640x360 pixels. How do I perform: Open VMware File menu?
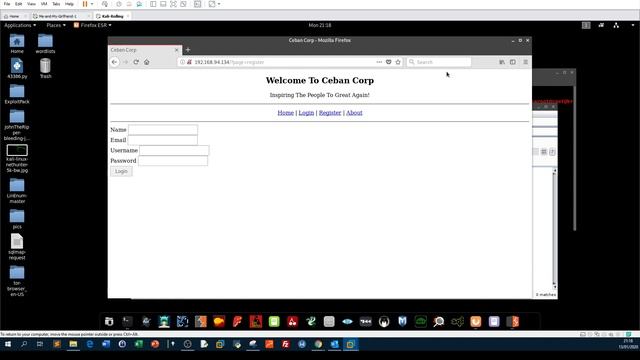7,4
